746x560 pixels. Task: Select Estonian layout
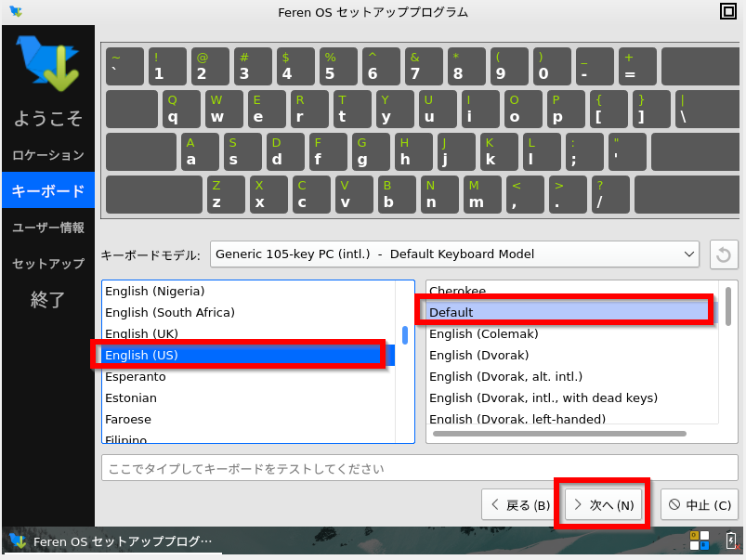248,398
